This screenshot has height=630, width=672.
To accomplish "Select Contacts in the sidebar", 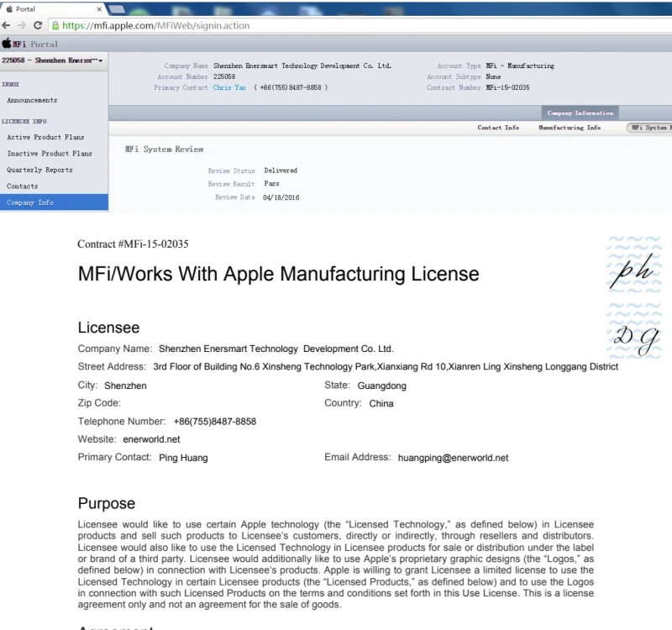I will click(23, 186).
